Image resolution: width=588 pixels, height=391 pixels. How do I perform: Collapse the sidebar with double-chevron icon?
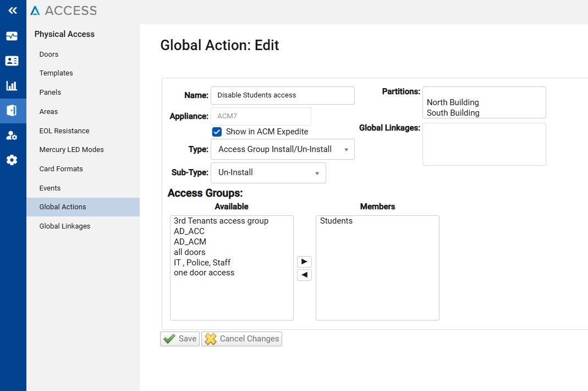click(13, 10)
